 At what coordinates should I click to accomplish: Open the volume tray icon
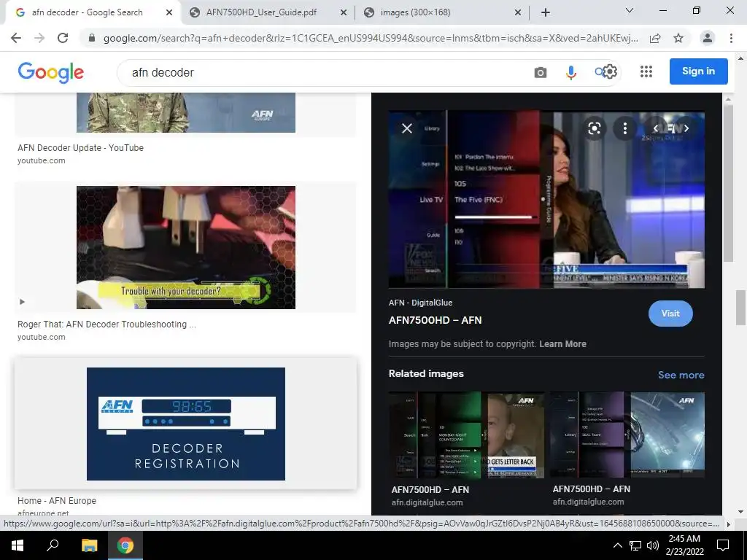click(653, 545)
